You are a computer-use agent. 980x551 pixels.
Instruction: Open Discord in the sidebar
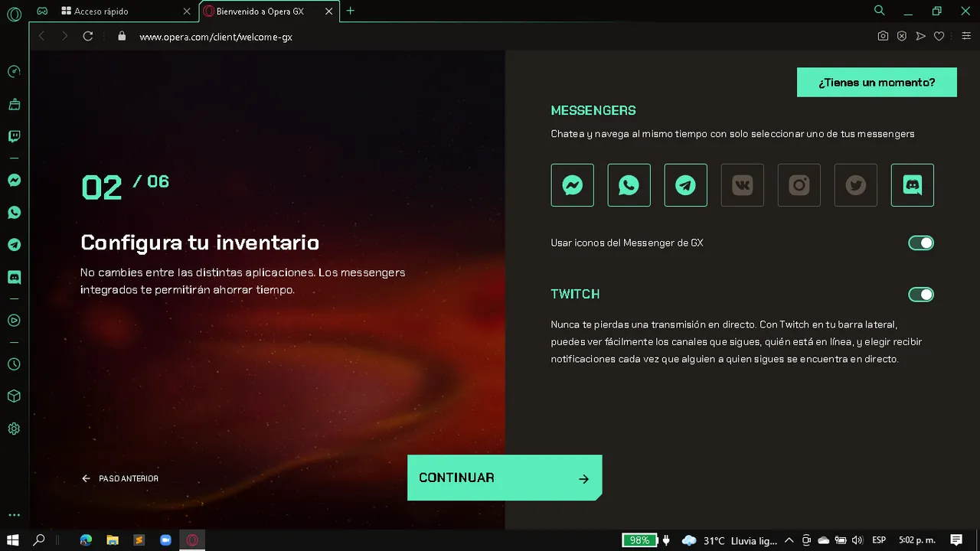(x=14, y=277)
